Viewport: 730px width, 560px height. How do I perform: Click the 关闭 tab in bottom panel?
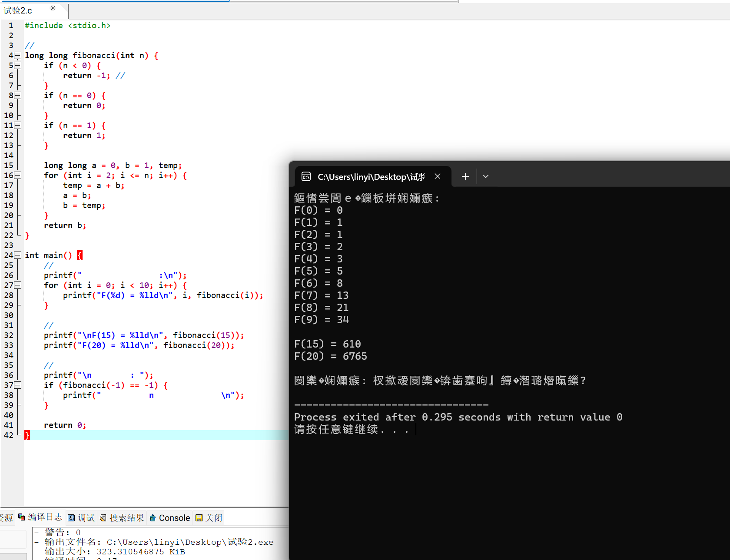209,518
